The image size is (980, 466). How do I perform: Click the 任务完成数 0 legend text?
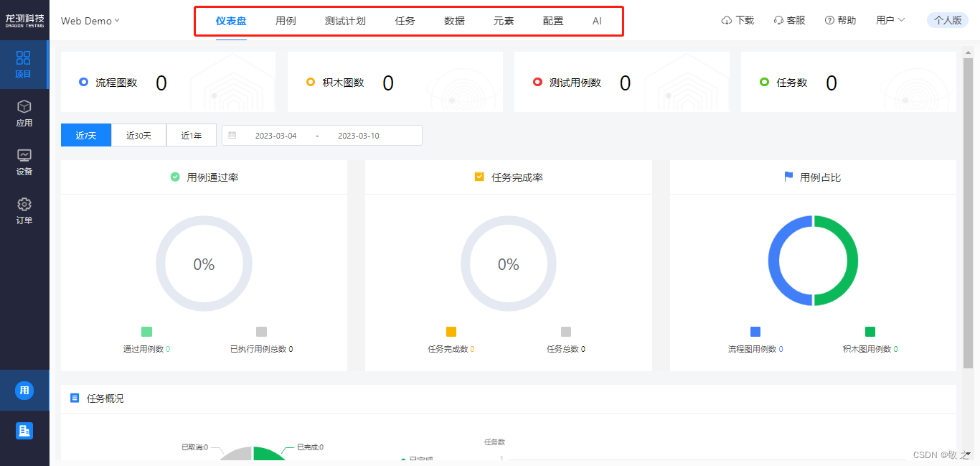pos(451,349)
